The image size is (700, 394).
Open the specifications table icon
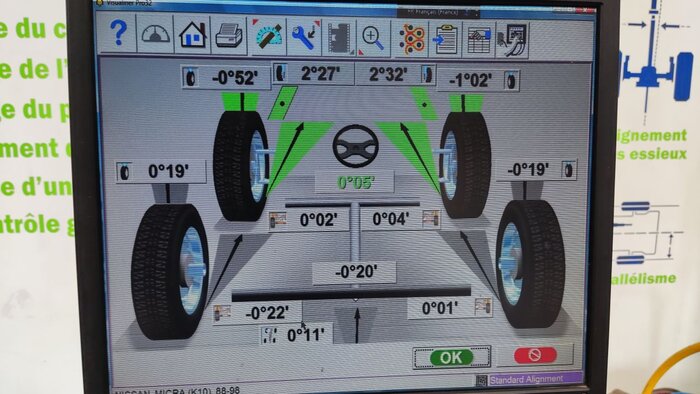[x=479, y=40]
